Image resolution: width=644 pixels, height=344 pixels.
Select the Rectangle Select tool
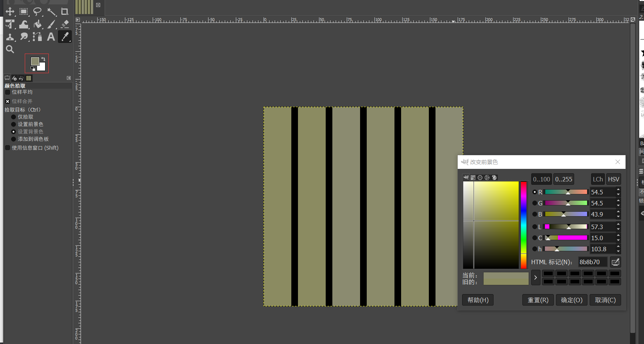24,12
